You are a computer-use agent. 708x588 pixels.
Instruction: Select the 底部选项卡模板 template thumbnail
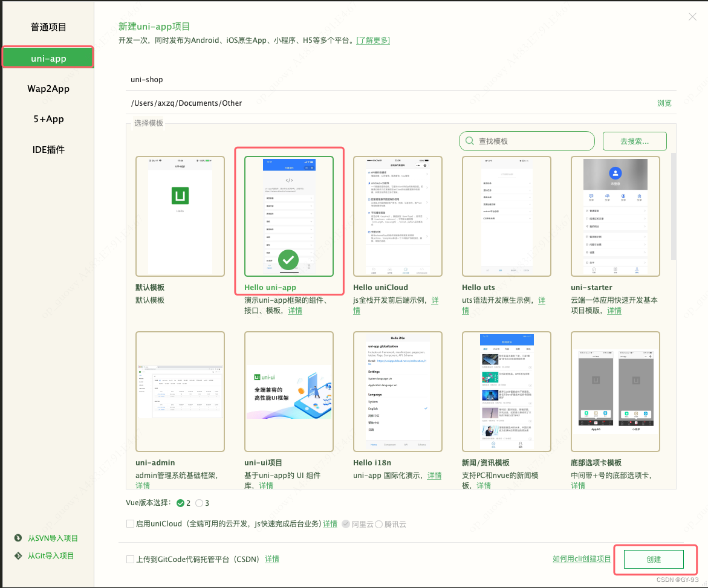pos(615,391)
